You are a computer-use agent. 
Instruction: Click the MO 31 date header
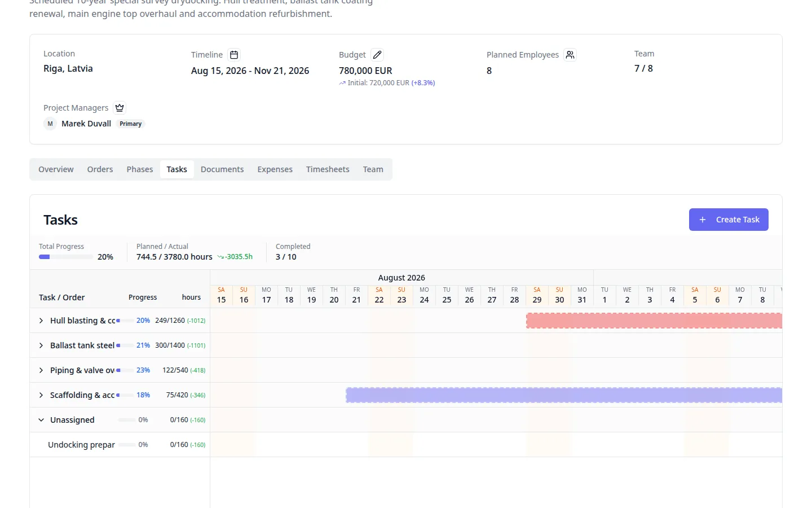[582, 295]
